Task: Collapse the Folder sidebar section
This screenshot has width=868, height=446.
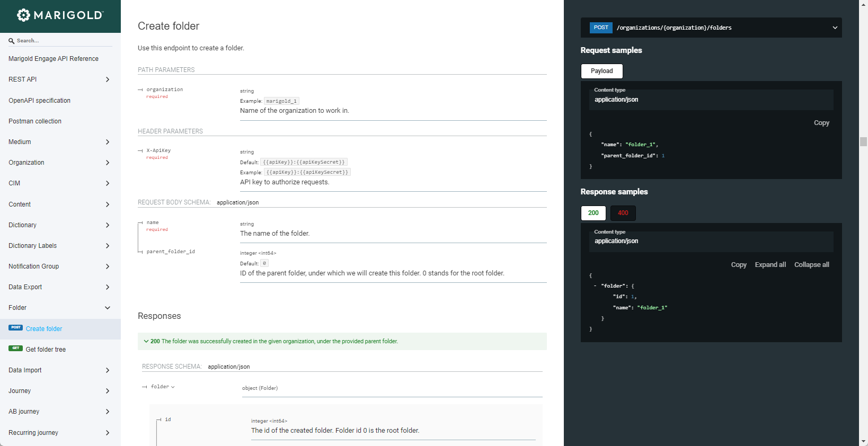Action: click(x=108, y=308)
